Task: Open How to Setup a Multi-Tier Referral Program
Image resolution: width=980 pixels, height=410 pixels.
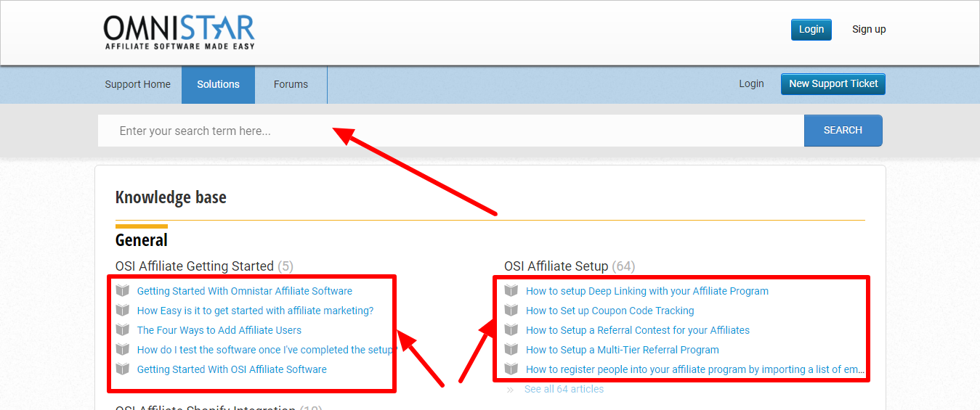Action: tap(623, 350)
